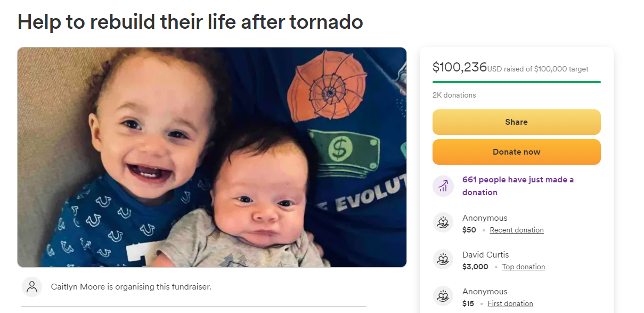Click the 'Caitlyn Moore is organising' text
The width and height of the screenshot is (644, 313).
(x=131, y=287)
